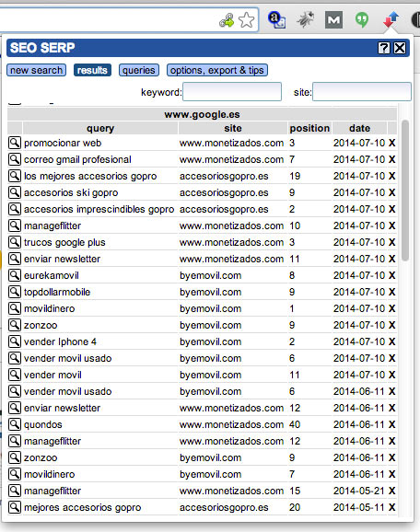The image size is (420, 532).
Task: Click the date 2014-05-21 cell
Action: (x=359, y=491)
